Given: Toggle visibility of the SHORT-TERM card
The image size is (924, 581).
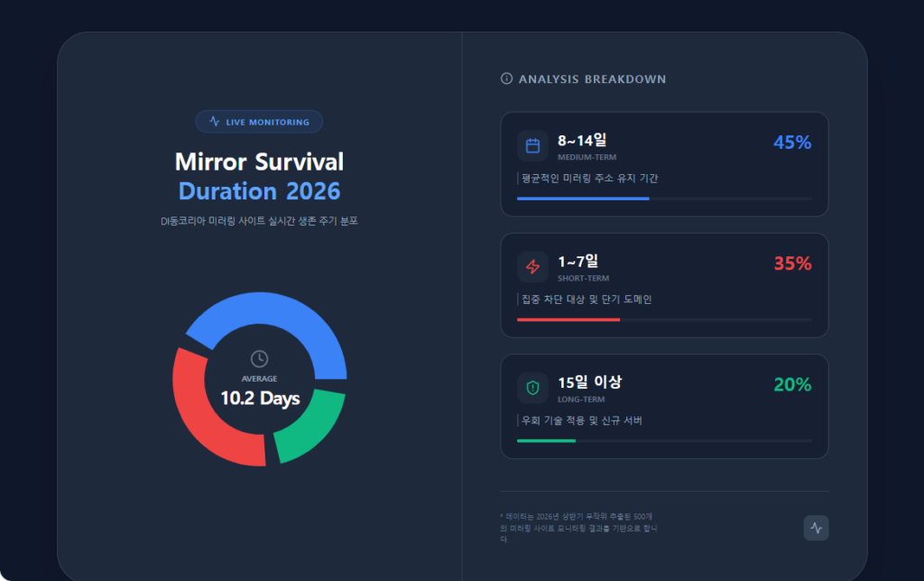Looking at the screenshot, I should pos(665,285).
